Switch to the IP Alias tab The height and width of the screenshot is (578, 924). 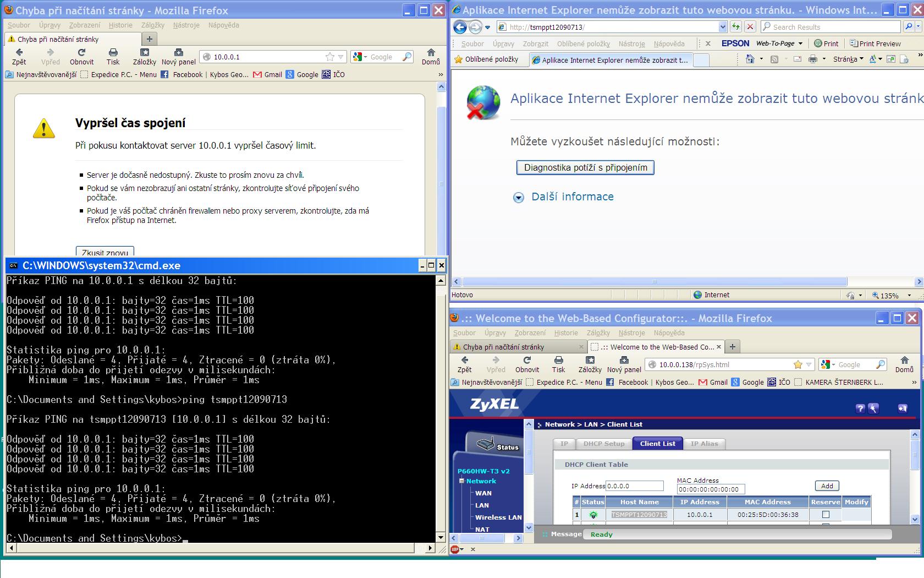(x=705, y=444)
